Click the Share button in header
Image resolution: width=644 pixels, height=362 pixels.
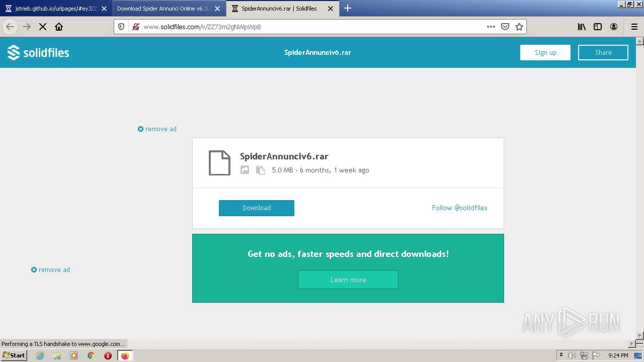tap(603, 52)
